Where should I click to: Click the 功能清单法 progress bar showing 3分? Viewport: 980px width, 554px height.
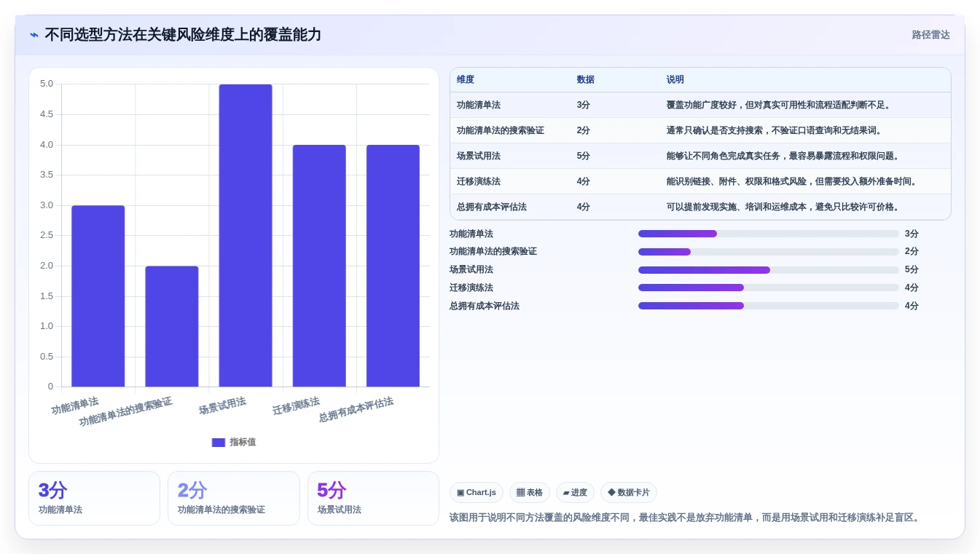click(769, 234)
